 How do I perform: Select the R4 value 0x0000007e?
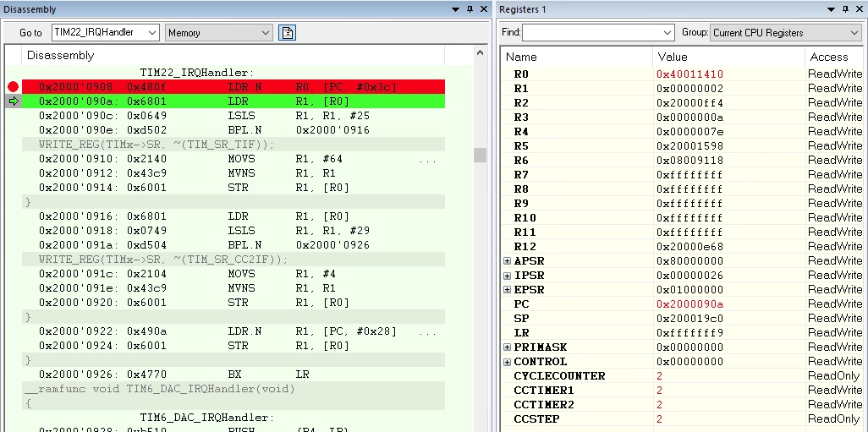tap(689, 131)
